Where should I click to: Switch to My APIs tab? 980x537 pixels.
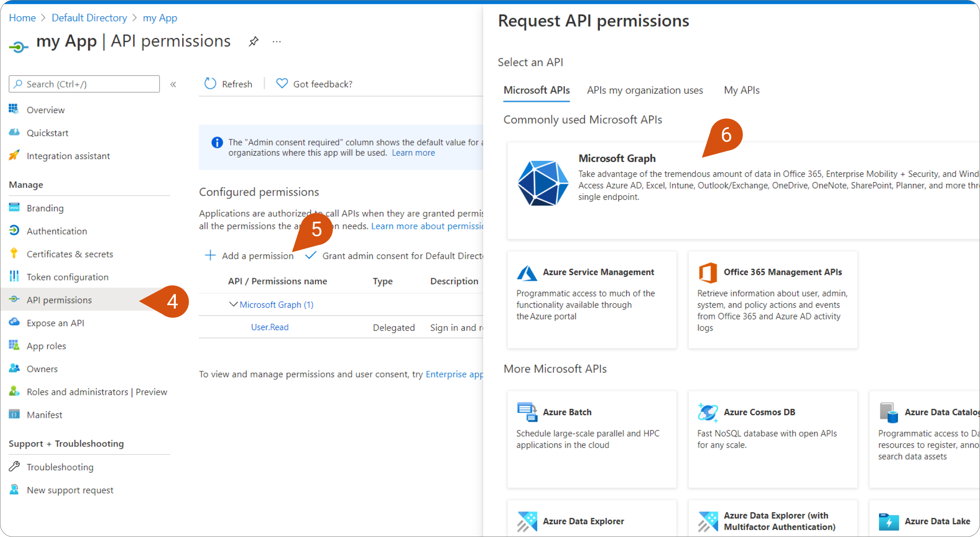(741, 90)
